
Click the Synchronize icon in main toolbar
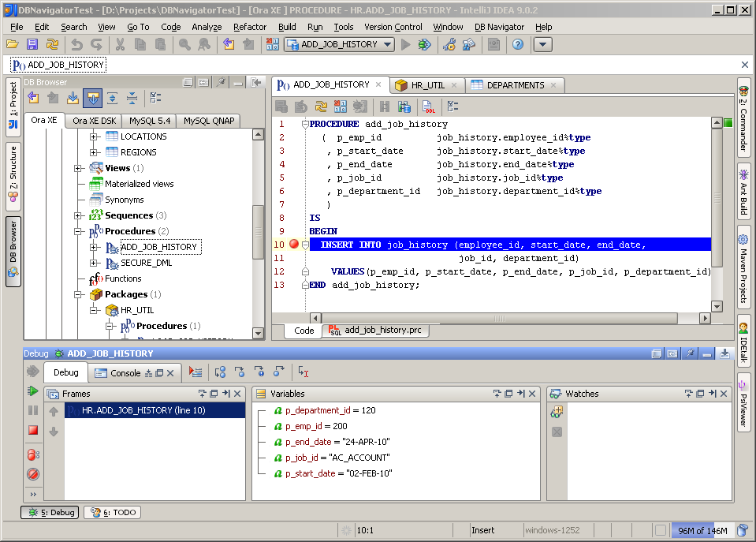click(x=52, y=44)
